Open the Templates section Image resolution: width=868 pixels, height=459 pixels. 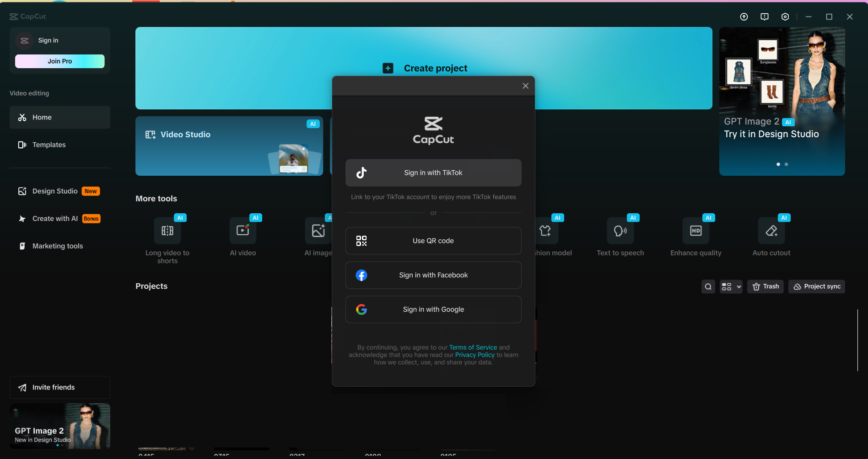coord(60,145)
